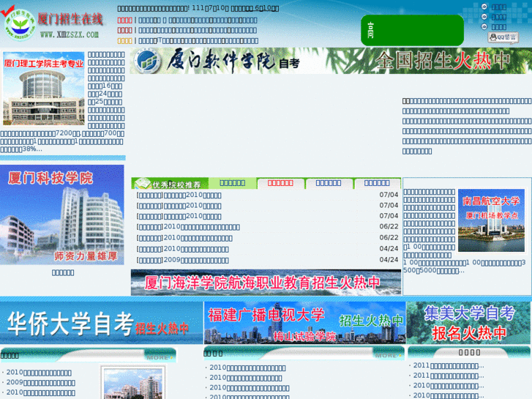Select the light-green highlighted tab after 优秀院校推荐
Viewport: 532px width, 399px height.
coord(233,183)
